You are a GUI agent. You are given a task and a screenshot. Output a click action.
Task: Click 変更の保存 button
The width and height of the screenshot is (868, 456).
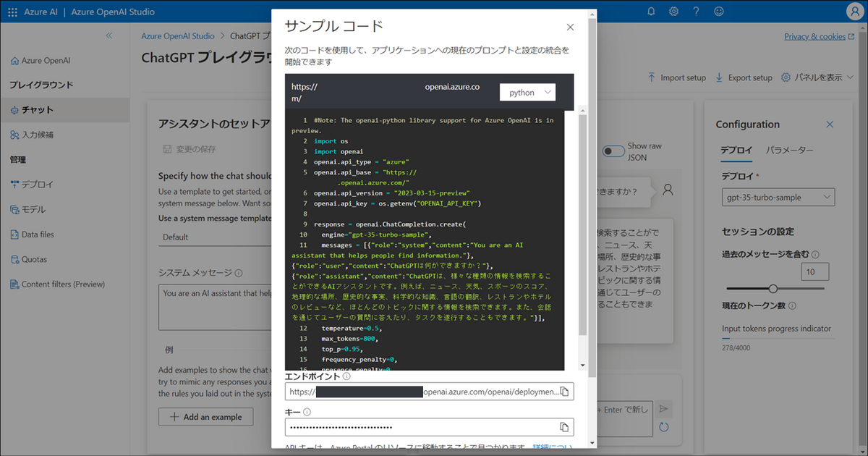pyautogui.click(x=190, y=149)
